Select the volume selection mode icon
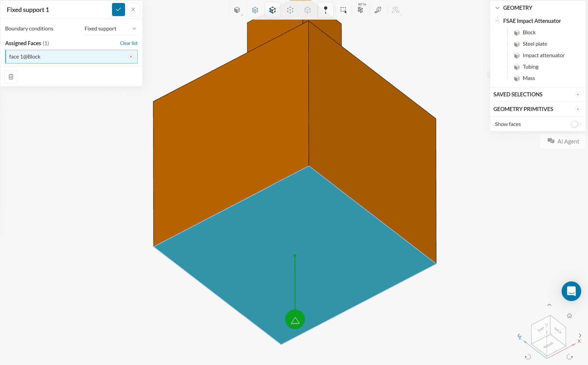Viewport: 588px width, 365px height. [255, 10]
